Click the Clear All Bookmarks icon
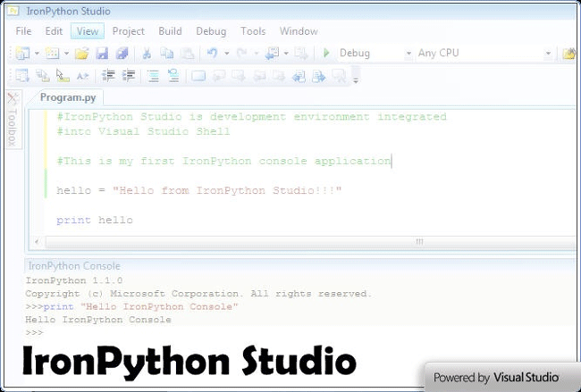The image size is (581, 392). 339,76
